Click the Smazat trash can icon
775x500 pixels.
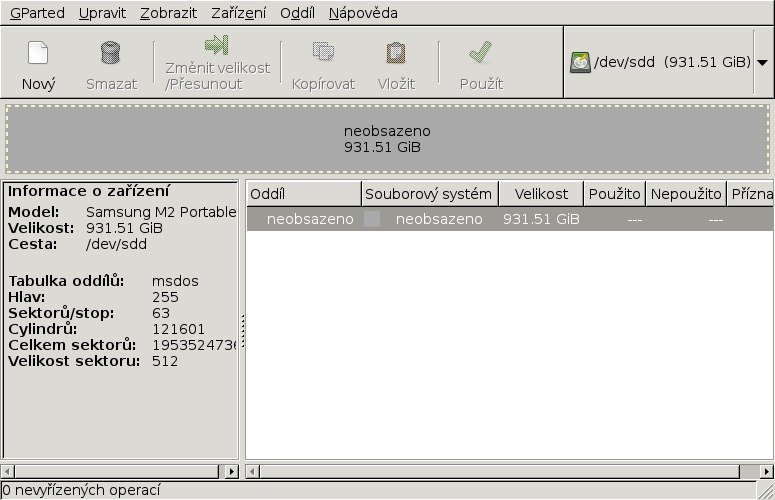(x=111, y=53)
